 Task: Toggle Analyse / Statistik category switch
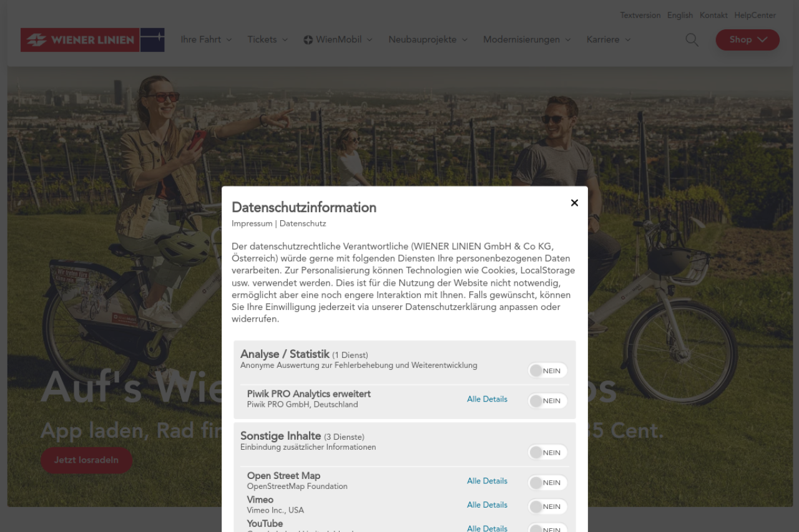(547, 370)
